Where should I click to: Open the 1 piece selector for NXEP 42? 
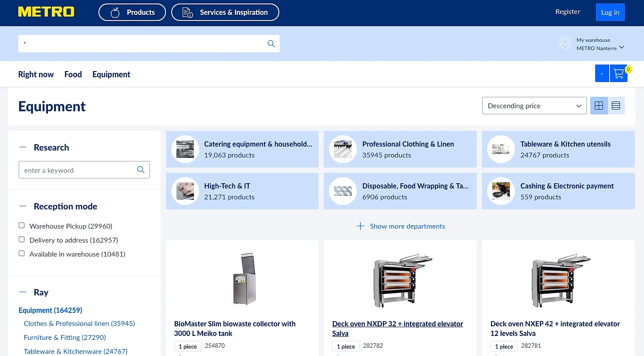point(504,346)
